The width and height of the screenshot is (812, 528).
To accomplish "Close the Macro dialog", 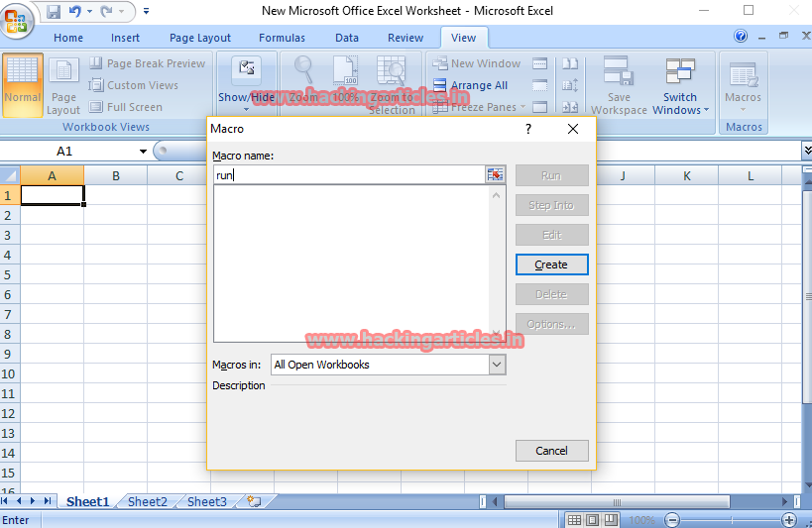I will point(573,129).
